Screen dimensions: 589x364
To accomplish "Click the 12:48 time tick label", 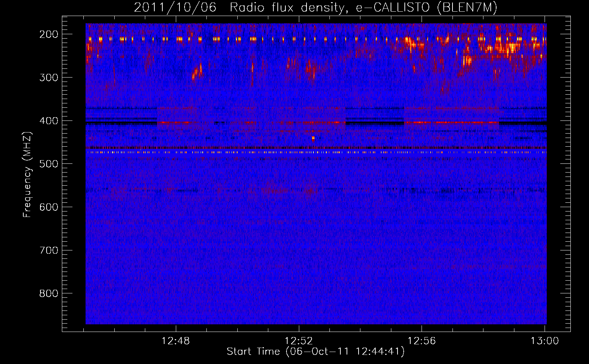I will point(176,341).
